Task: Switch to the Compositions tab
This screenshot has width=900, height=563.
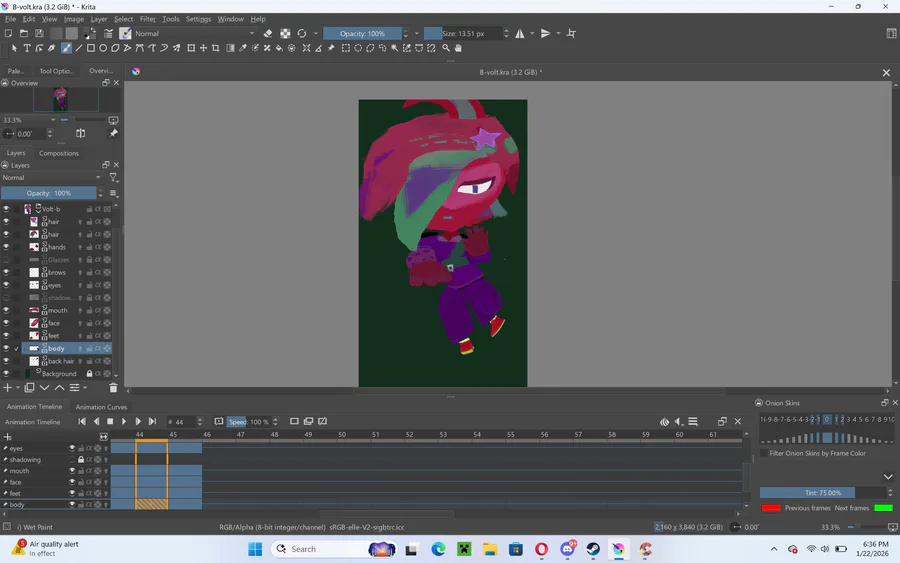Action: [x=59, y=153]
